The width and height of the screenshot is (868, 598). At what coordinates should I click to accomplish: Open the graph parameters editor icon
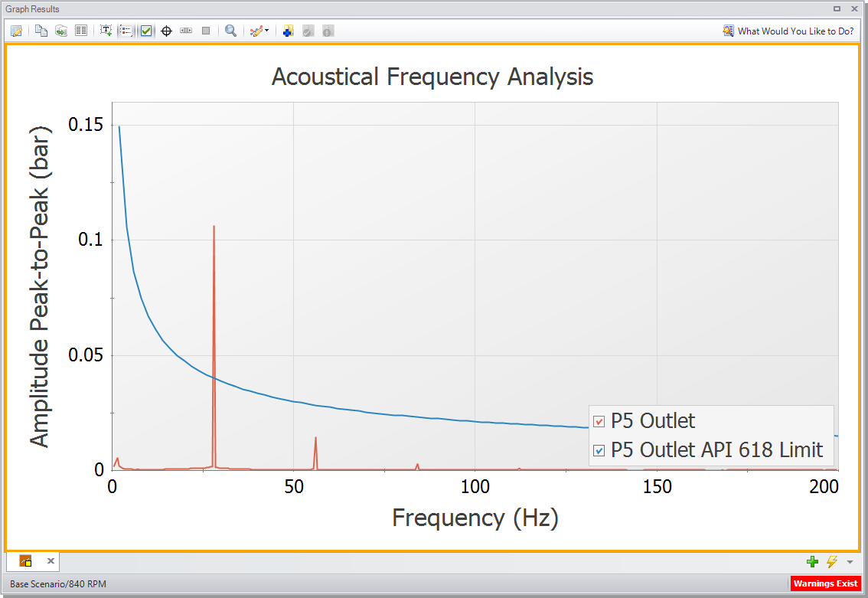[16, 31]
